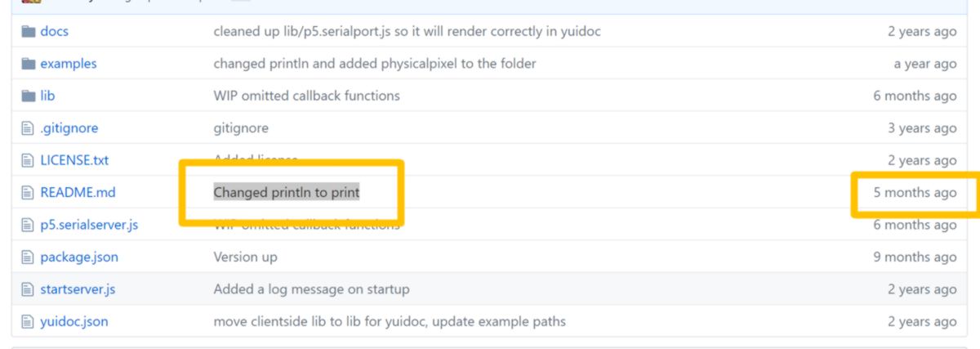Click the yuidoc.json file icon
The width and height of the screenshot is (980, 349).
(x=29, y=321)
